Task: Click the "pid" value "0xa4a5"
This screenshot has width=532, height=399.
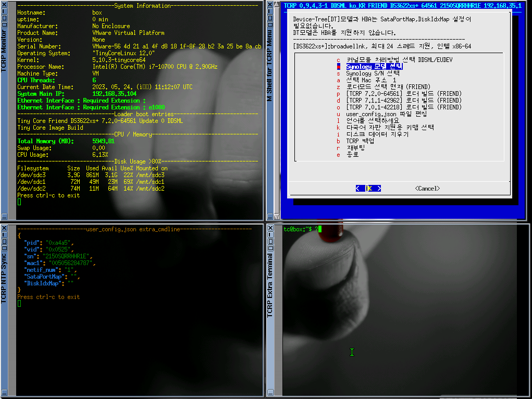Action: coord(58,243)
